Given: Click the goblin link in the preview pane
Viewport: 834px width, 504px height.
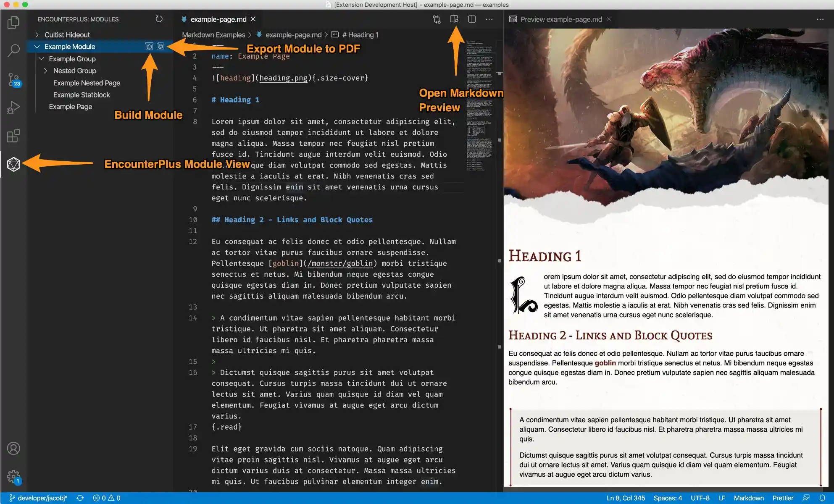Looking at the screenshot, I should 605,363.
